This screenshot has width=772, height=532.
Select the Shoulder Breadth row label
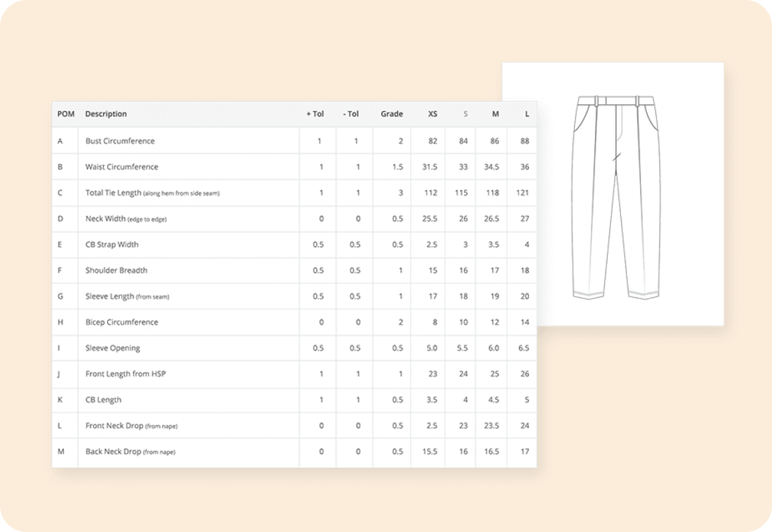pos(116,271)
